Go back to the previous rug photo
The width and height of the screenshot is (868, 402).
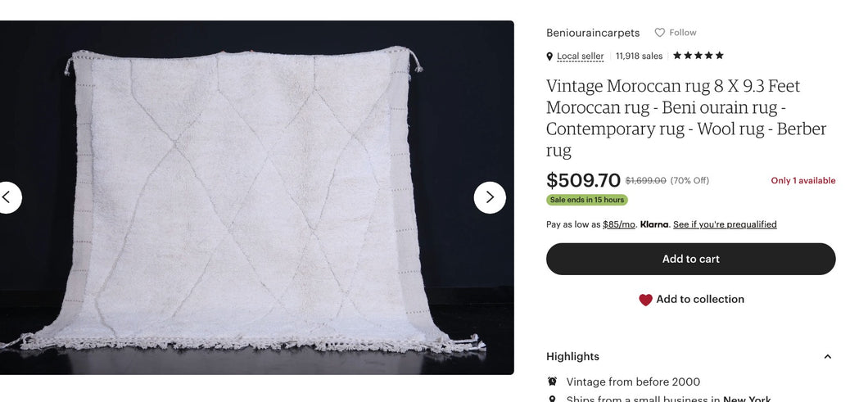click(7, 197)
